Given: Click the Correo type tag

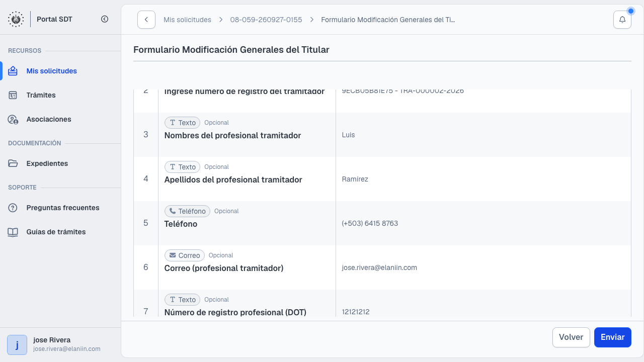Looking at the screenshot, I should coord(185,255).
